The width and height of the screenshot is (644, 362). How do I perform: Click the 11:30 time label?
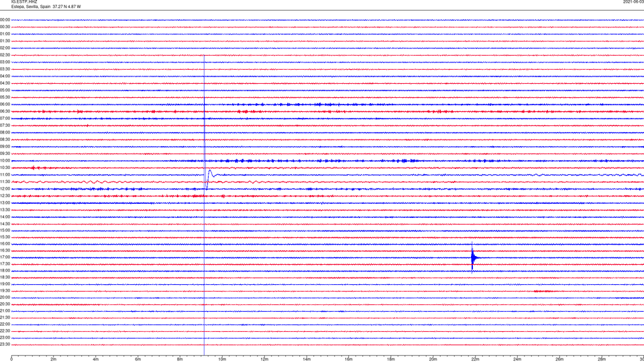click(5, 182)
